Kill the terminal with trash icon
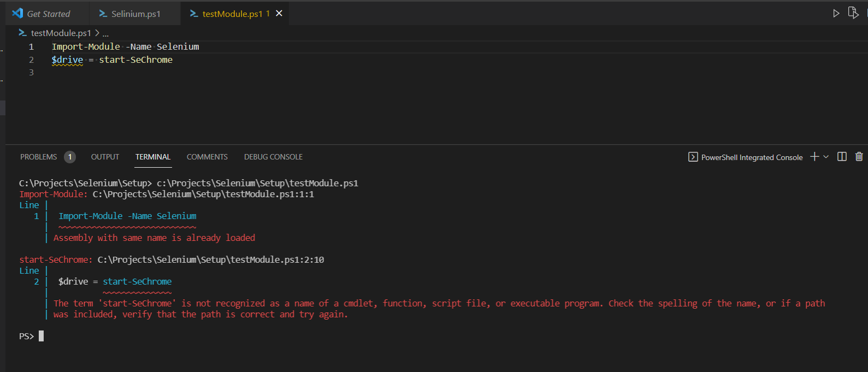Viewport: 868px width, 372px height. (x=859, y=157)
